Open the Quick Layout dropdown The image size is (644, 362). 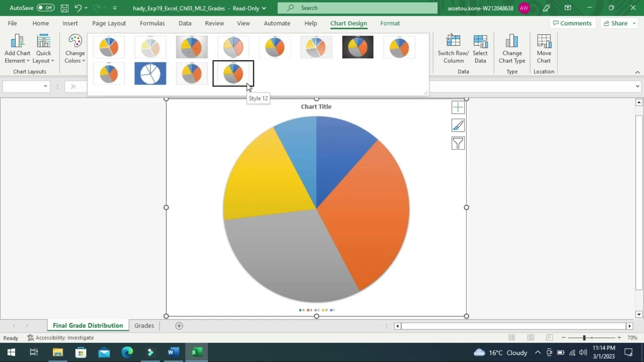coord(43,49)
